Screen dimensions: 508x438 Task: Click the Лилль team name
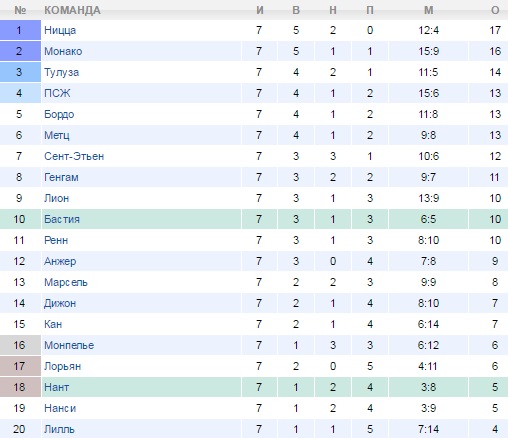pyautogui.click(x=59, y=429)
